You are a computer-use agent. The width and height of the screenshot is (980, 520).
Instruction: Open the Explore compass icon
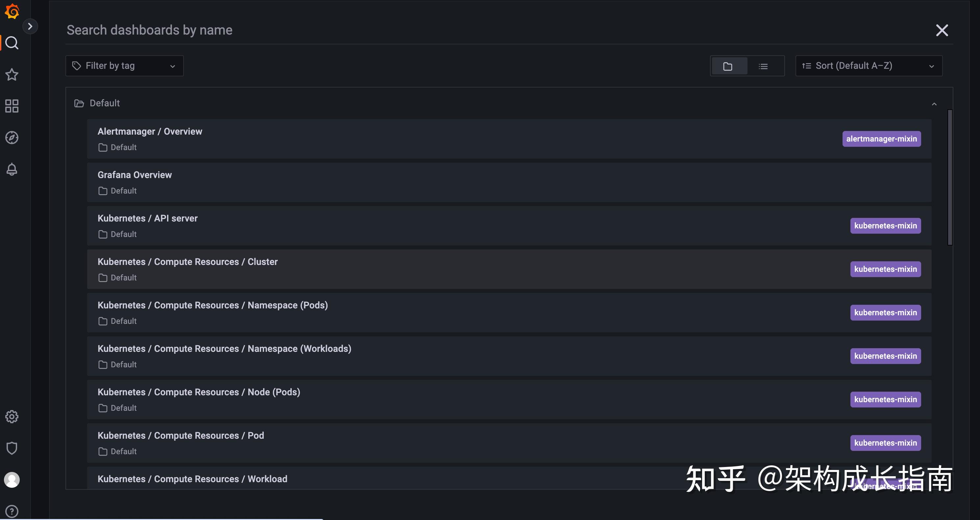pyautogui.click(x=12, y=138)
